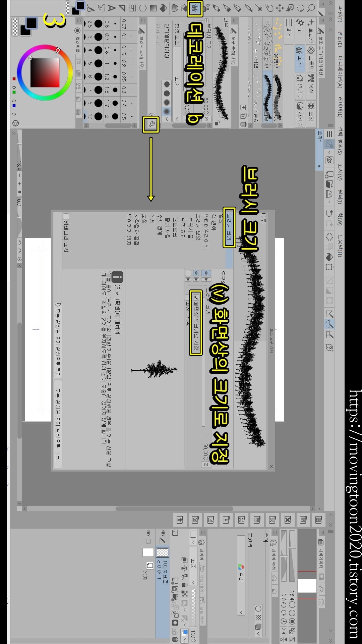
Task: Open sub tool detail with wrench icon
Action: [x=151, y=124]
